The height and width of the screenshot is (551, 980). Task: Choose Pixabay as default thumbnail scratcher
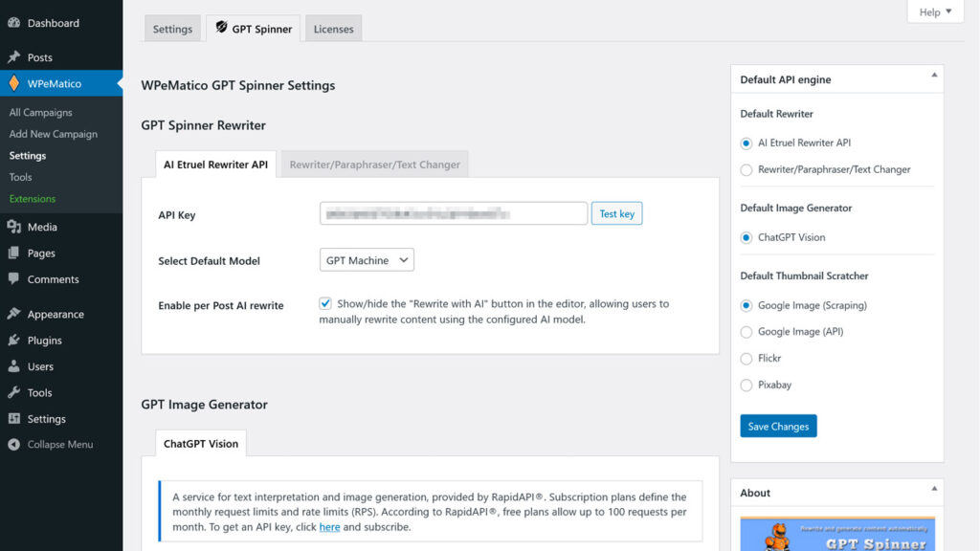tap(746, 385)
